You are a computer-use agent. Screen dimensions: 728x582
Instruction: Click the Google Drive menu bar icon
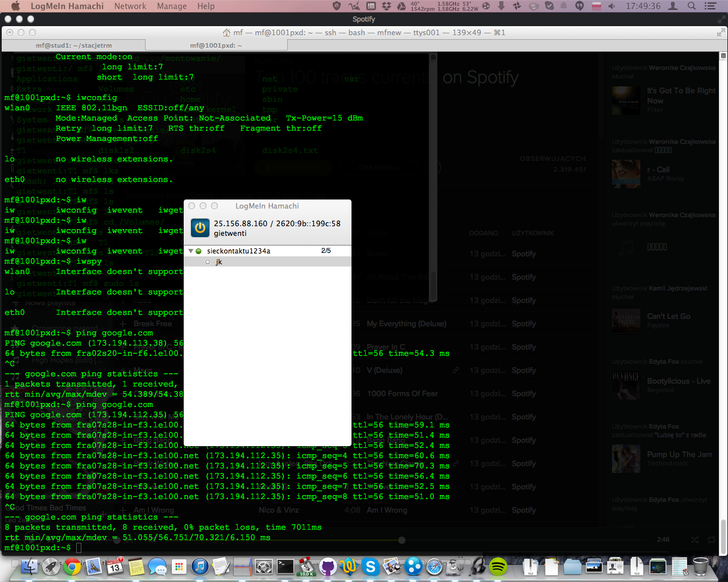pos(401,6)
